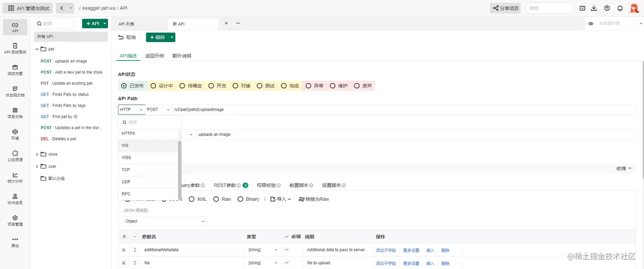Viewport: 644px width, 269px height.
Task: Open the user avatar menu
Action: [x=634, y=8]
